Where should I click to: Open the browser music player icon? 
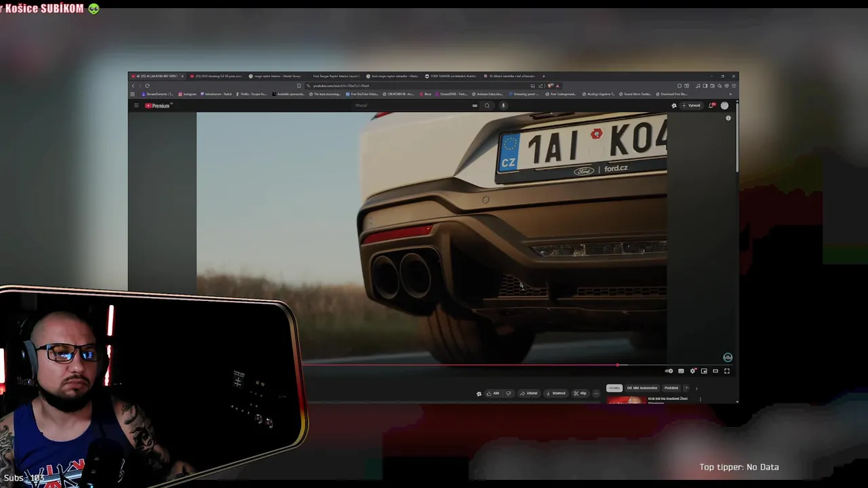click(698, 86)
